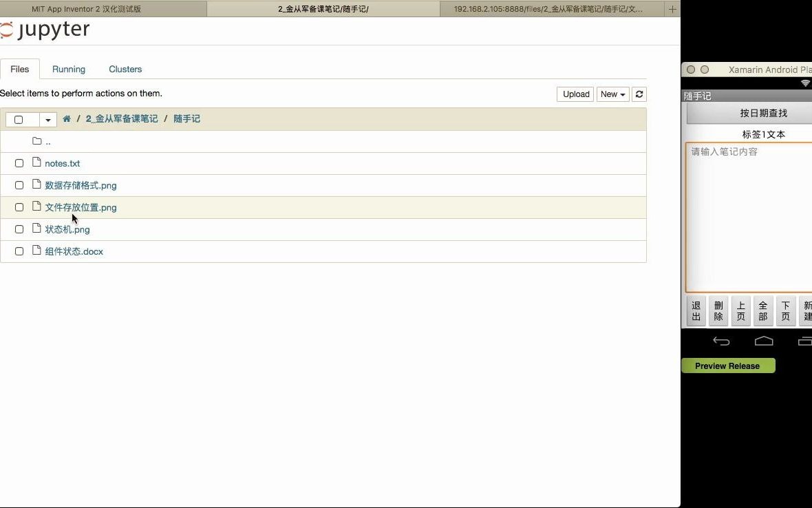
Task: Tap the 删除 delete button in the app
Action: pyautogui.click(x=718, y=310)
